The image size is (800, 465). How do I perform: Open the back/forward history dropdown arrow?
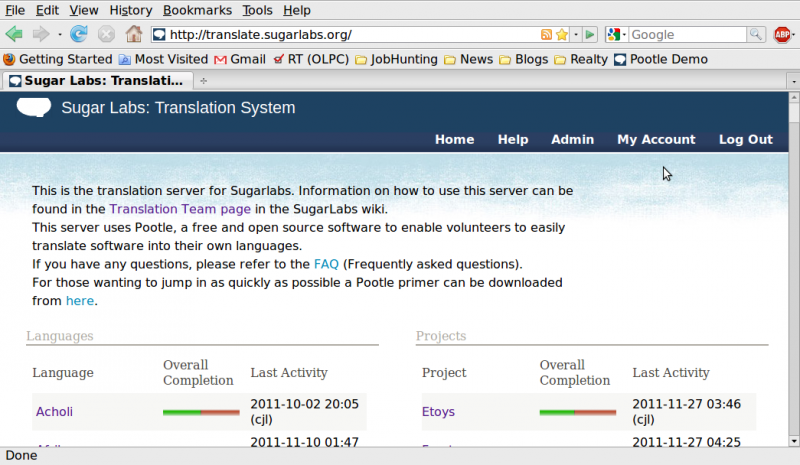pos(59,35)
